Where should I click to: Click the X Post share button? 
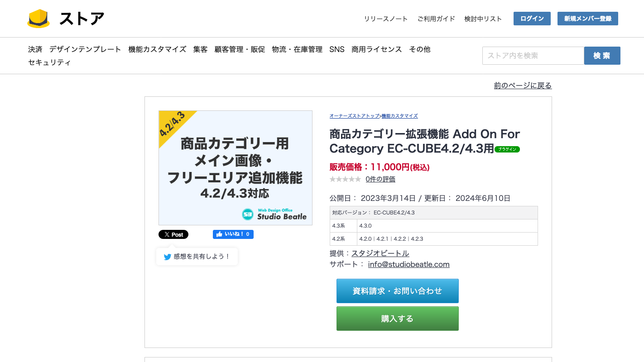(x=173, y=234)
